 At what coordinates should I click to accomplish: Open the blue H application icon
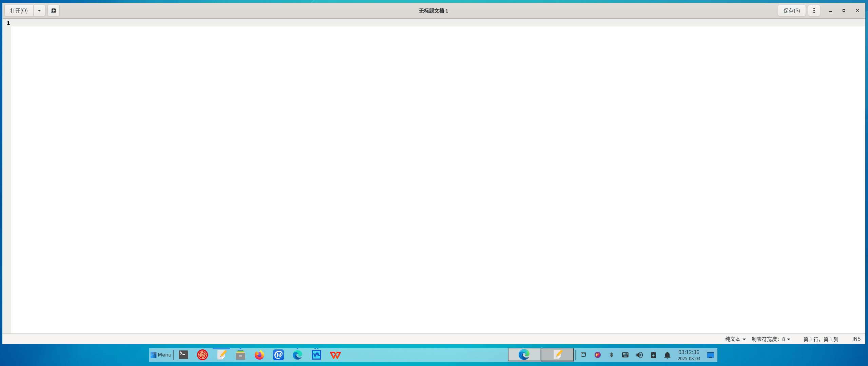tap(278, 355)
